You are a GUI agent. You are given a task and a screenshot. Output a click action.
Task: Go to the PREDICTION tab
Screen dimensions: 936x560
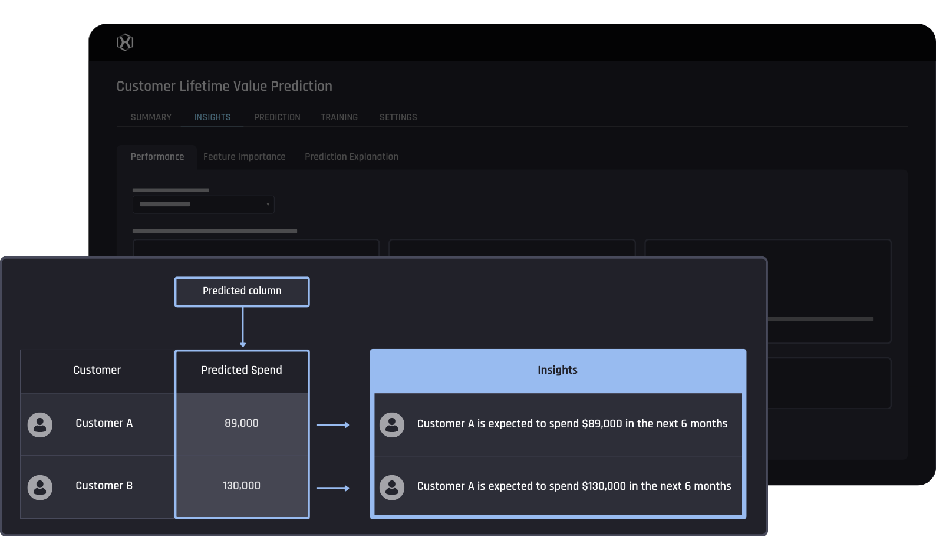[x=277, y=117]
